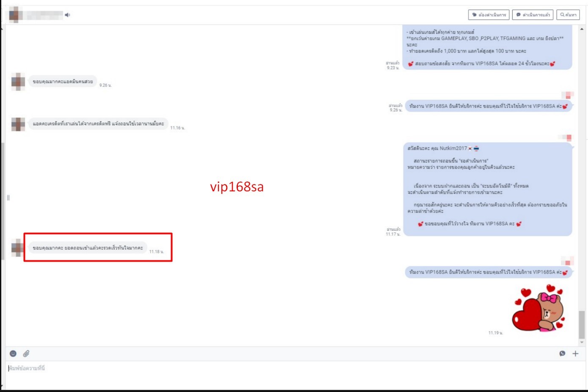The width and height of the screenshot is (588, 392).
Task: Click the plus icon in the message toolbar
Action: click(x=575, y=353)
